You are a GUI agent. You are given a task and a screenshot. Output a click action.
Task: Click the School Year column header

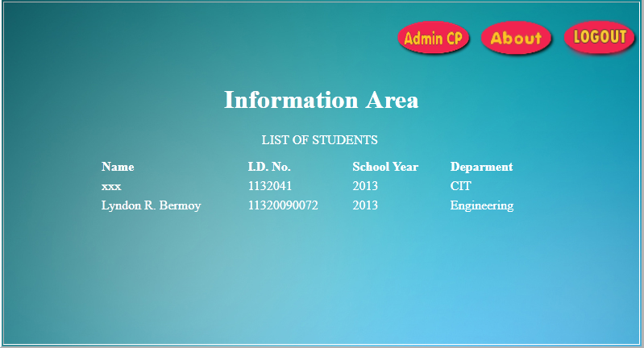[385, 167]
